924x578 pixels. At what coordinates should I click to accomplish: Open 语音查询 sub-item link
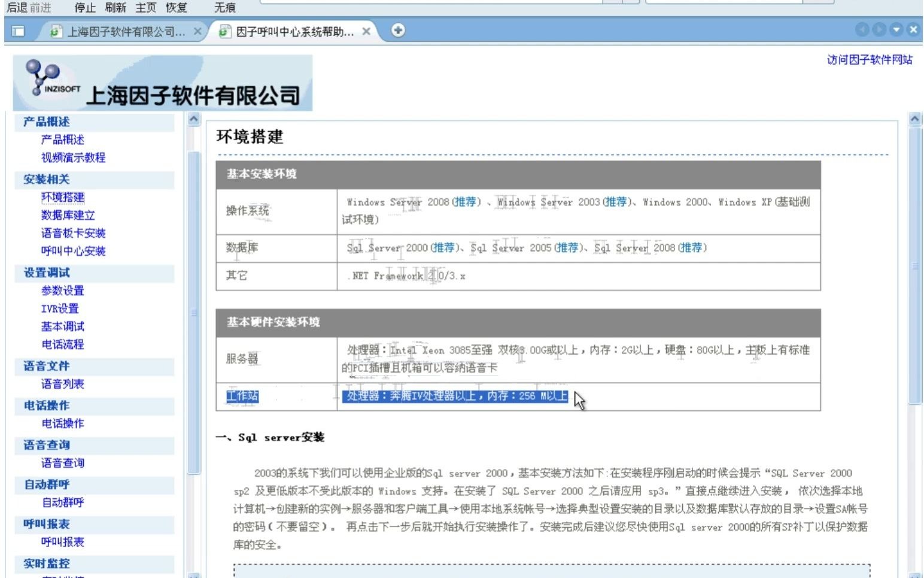pyautogui.click(x=62, y=463)
